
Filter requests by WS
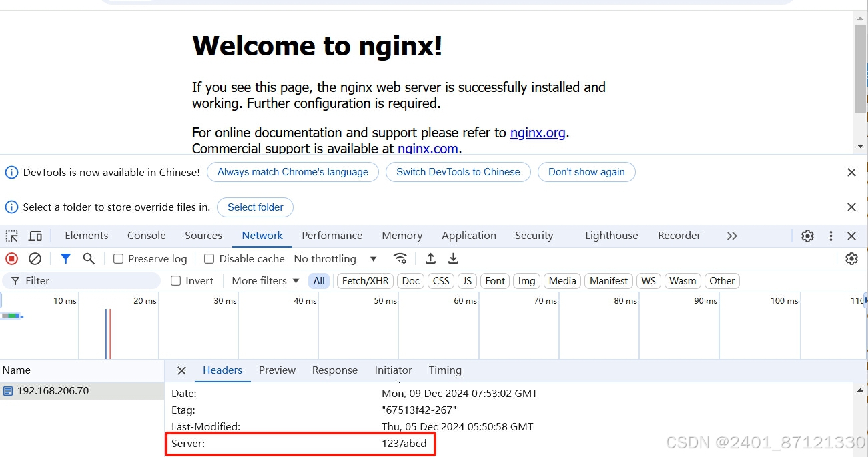(648, 281)
